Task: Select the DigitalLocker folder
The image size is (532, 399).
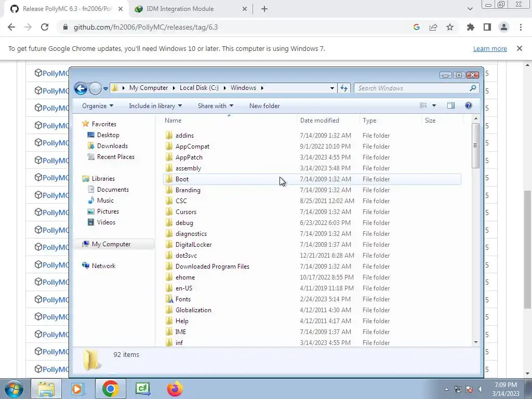Action: [193, 244]
